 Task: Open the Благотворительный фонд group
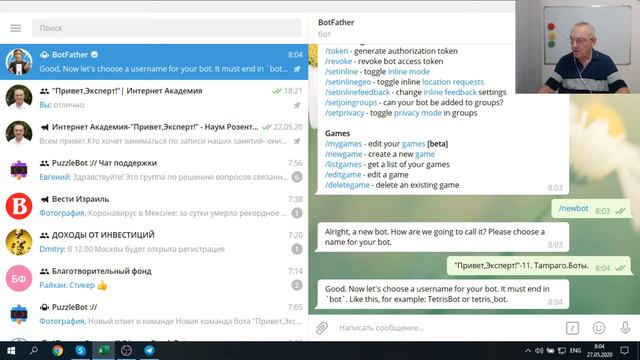click(154, 278)
